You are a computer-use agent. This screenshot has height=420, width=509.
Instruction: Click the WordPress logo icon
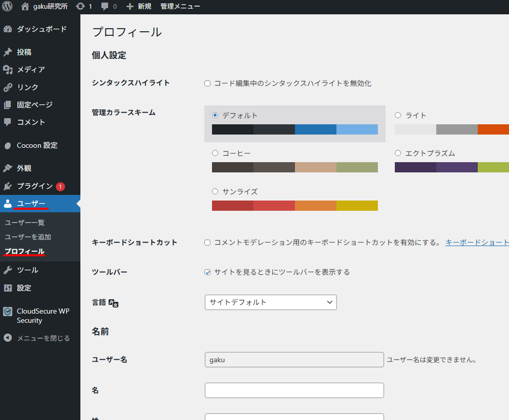pyautogui.click(x=7, y=7)
